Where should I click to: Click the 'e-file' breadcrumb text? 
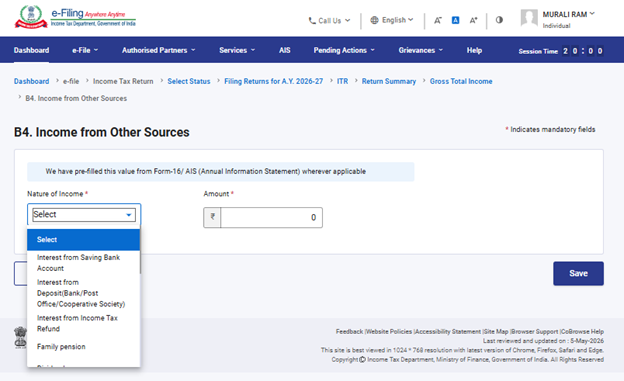point(71,81)
